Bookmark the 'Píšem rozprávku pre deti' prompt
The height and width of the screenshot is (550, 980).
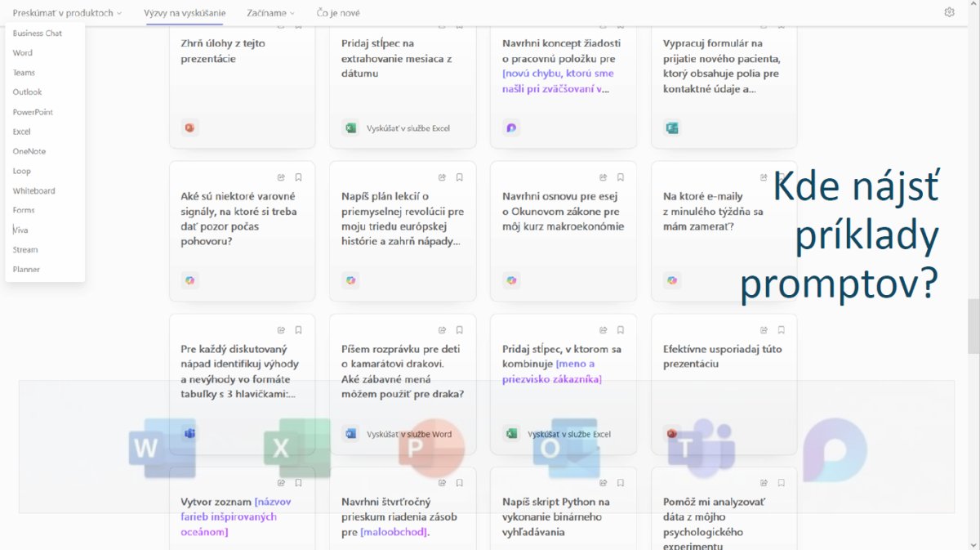point(460,330)
